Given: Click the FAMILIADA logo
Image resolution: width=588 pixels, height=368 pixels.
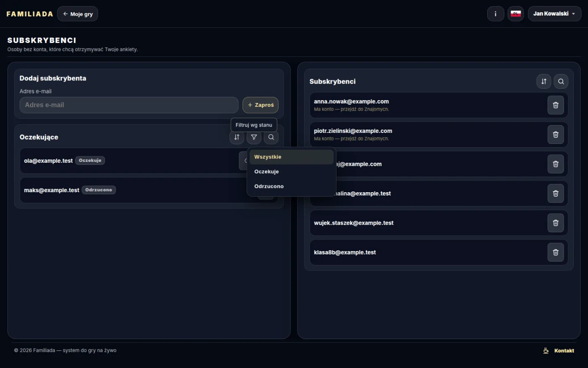Looking at the screenshot, I should (30, 14).
